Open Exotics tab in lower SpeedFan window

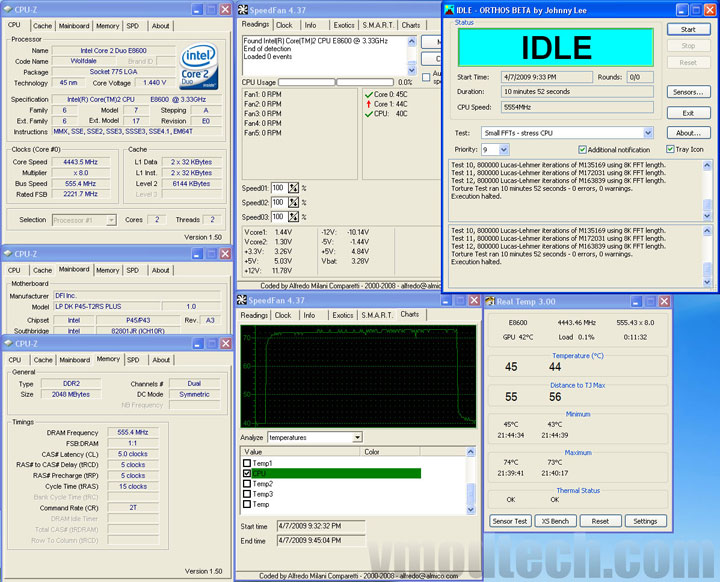(343, 315)
